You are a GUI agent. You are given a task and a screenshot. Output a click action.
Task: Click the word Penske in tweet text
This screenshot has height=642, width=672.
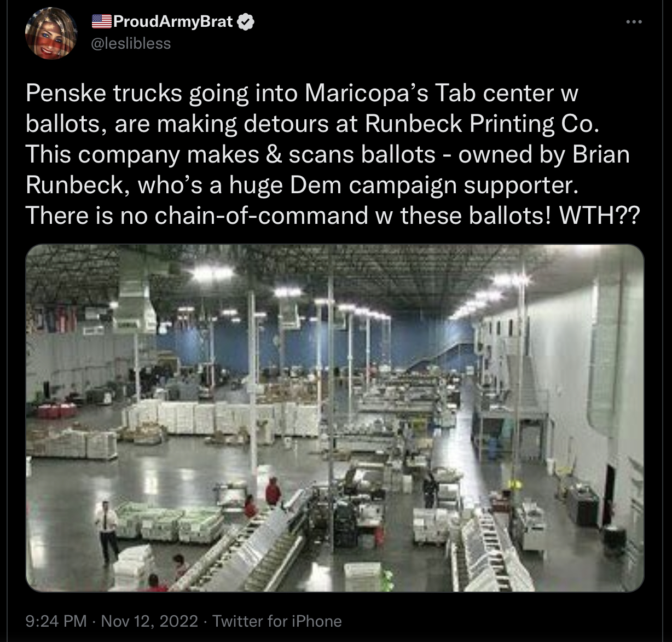pos(65,93)
